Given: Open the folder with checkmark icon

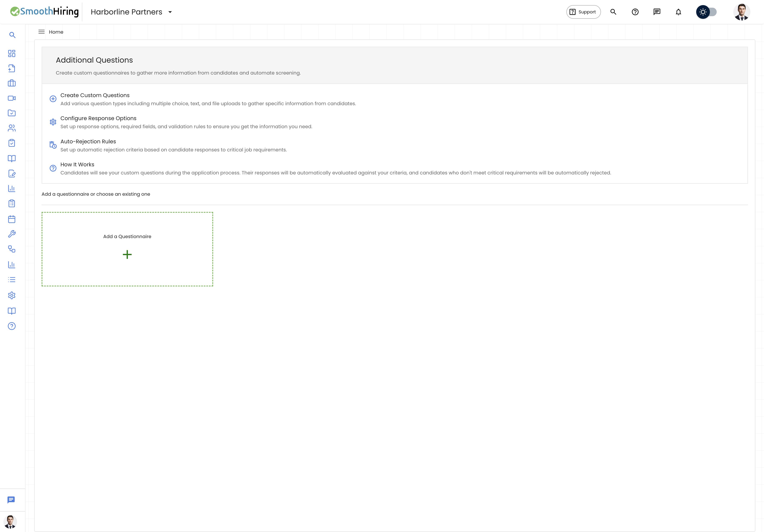Looking at the screenshot, I should coord(12,113).
